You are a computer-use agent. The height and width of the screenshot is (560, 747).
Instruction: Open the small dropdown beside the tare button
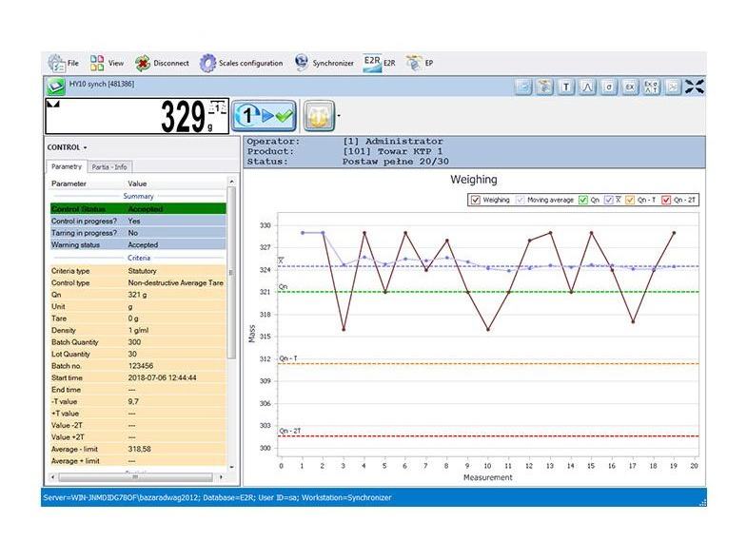339,116
